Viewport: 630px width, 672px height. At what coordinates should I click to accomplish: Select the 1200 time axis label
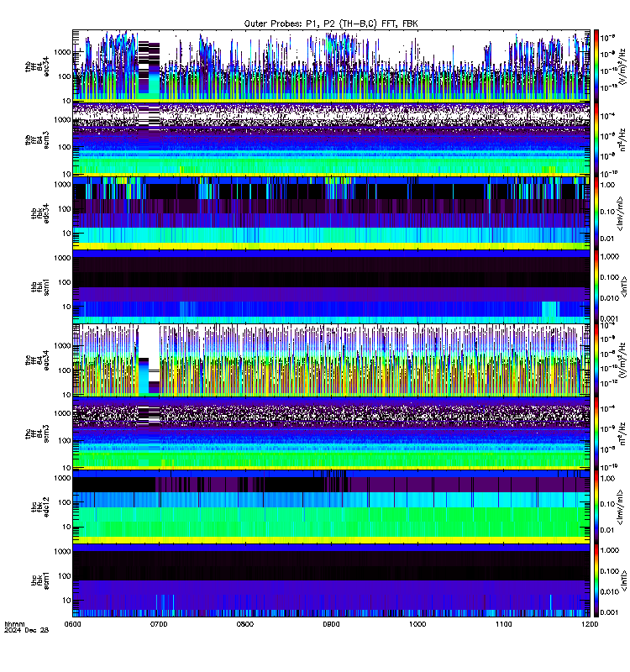[x=590, y=624]
